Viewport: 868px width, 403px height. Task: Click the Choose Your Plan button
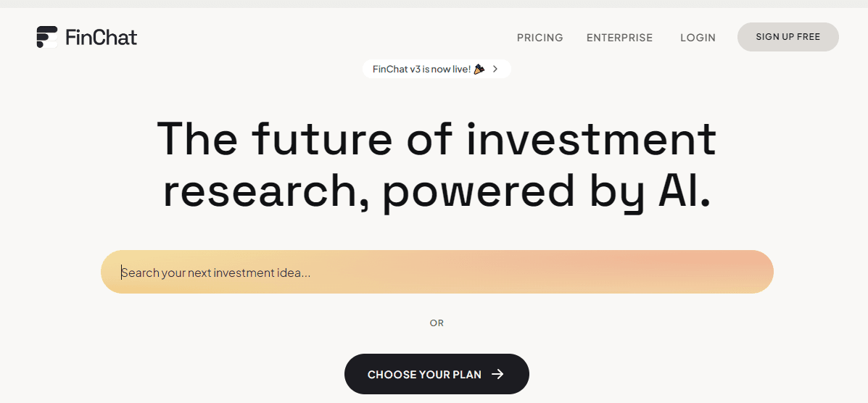click(x=436, y=374)
